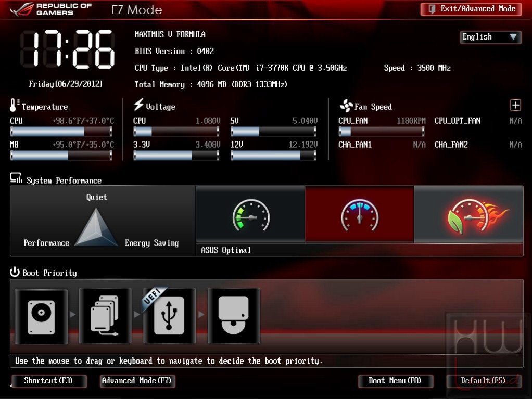Screen dimensions: 532x399
Task: Click the Total Memory : 4096 MB line
Action: 211,84
